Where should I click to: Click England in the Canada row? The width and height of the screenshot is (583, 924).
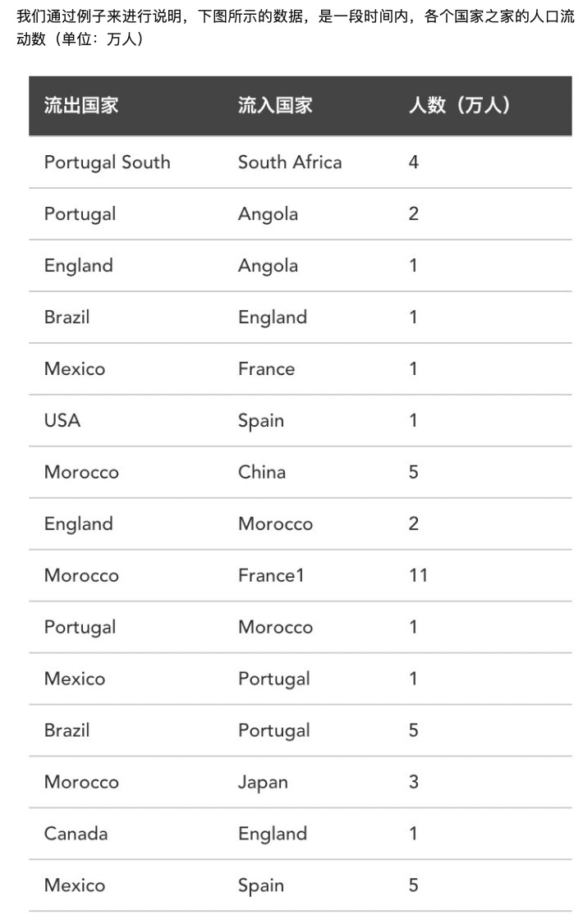pos(273,835)
